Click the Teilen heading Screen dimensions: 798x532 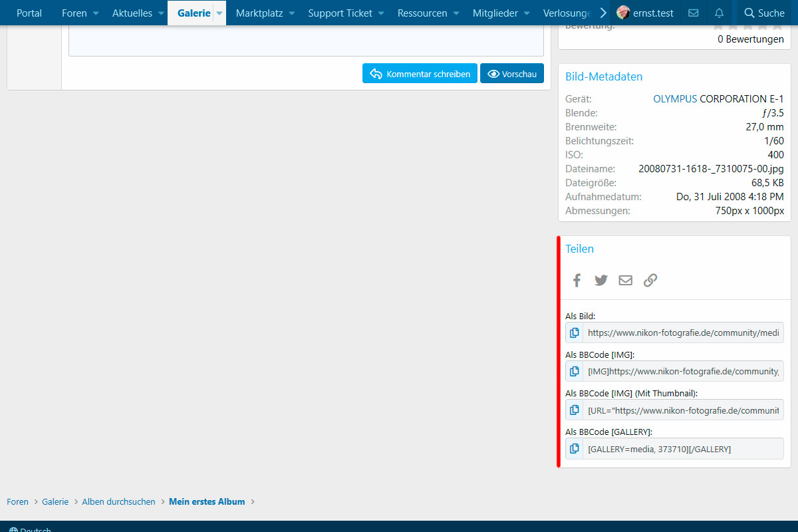click(579, 249)
